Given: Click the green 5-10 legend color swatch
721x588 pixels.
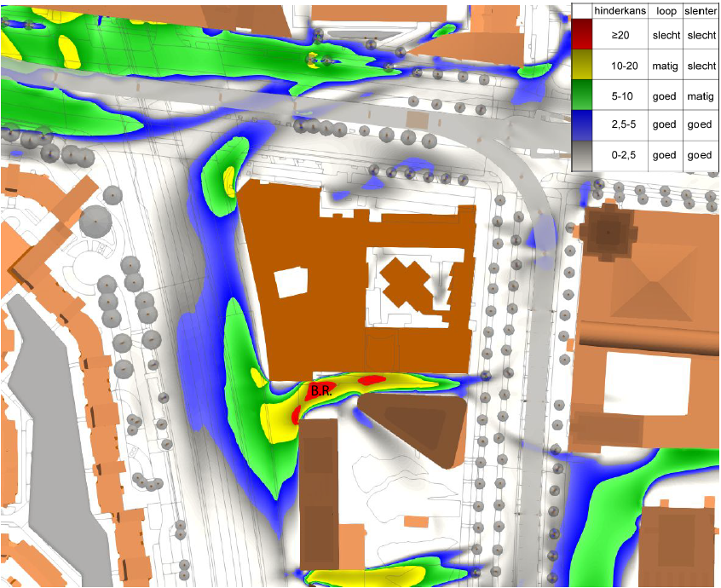Looking at the screenshot, I should (582, 95).
